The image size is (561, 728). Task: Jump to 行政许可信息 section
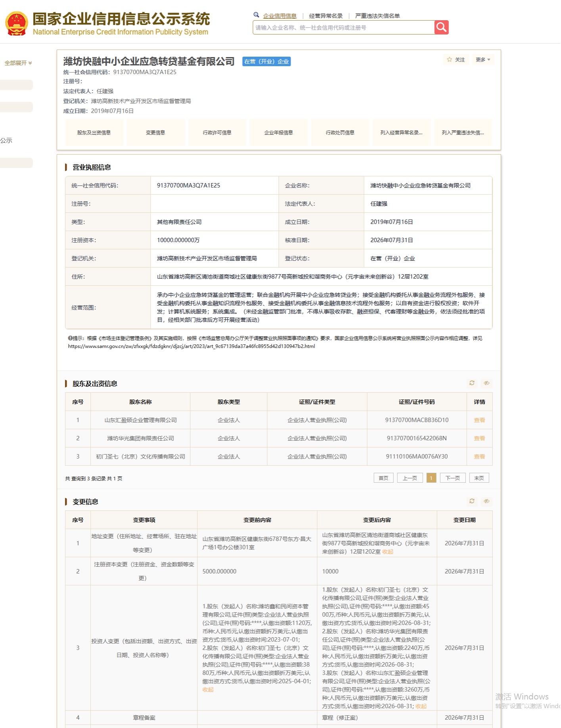coord(217,133)
